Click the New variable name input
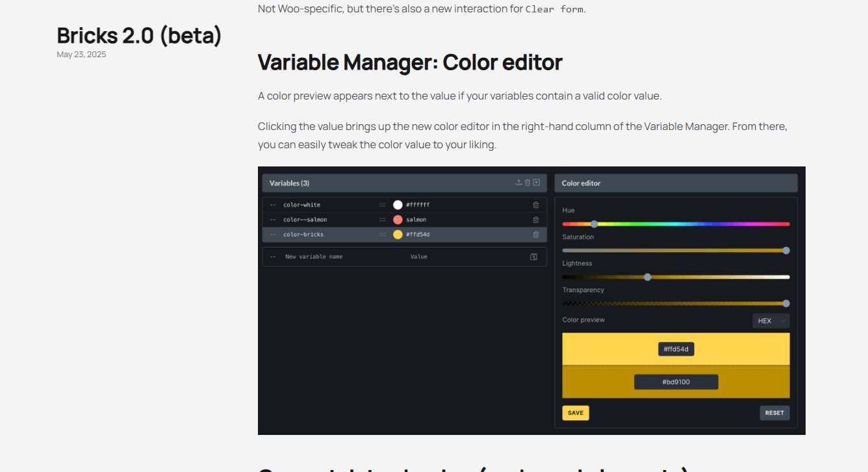Viewport: 868px width, 472px height. pos(314,257)
